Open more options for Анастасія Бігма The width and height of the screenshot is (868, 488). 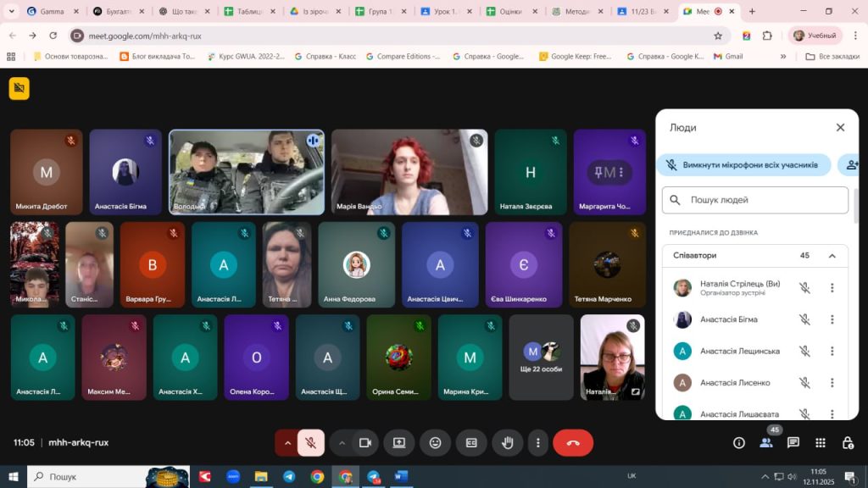click(x=832, y=319)
